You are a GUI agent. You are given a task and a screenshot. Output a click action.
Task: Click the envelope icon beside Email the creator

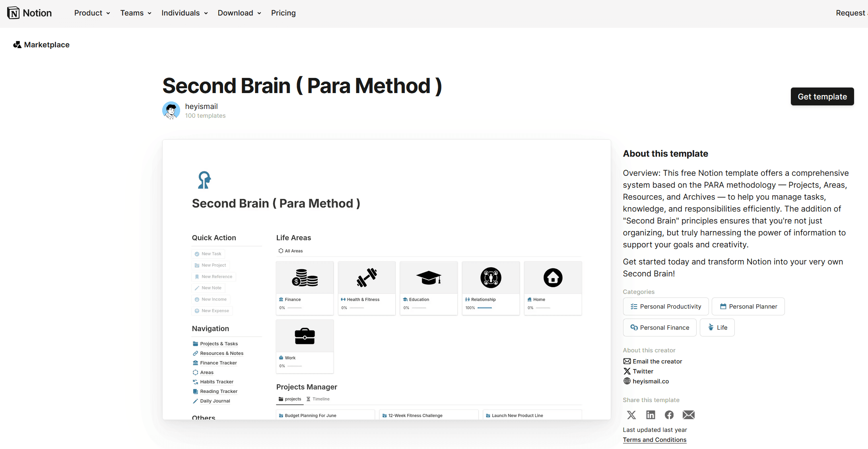point(627,362)
